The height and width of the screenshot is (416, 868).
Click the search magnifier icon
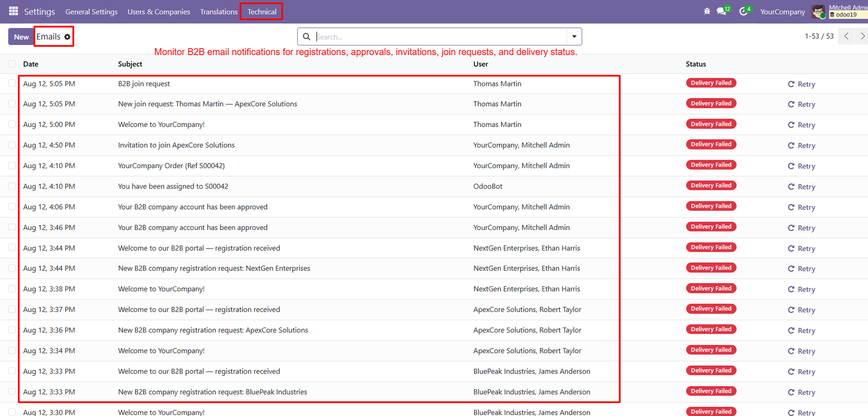307,36
